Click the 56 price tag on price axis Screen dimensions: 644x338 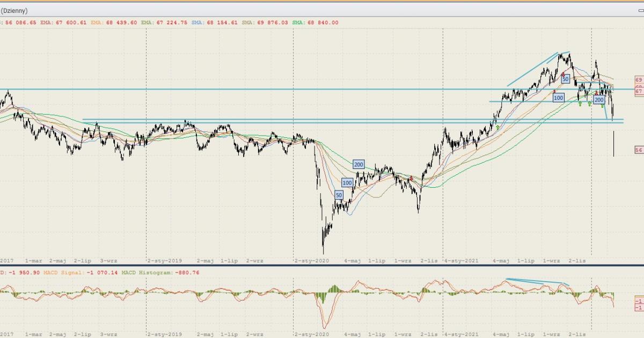point(639,150)
